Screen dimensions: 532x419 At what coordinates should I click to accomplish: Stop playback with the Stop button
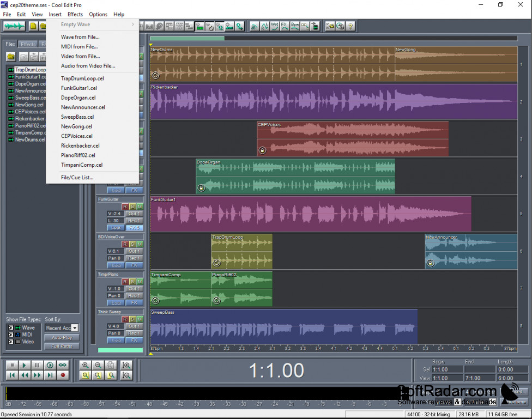(x=12, y=365)
